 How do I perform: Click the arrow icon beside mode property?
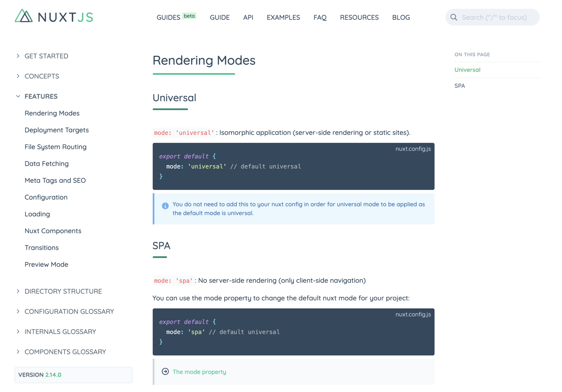pos(165,371)
